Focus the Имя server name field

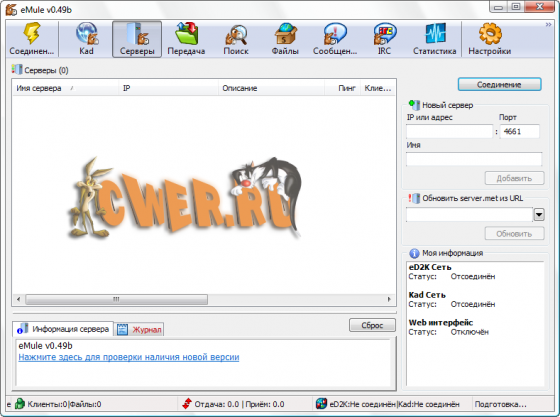coord(474,159)
